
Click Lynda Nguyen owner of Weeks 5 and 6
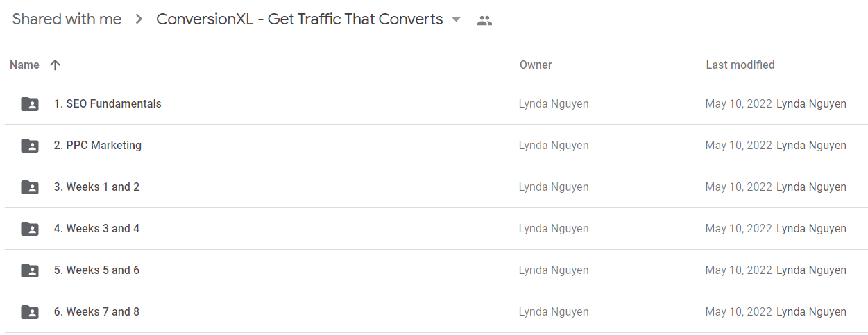[x=554, y=270]
